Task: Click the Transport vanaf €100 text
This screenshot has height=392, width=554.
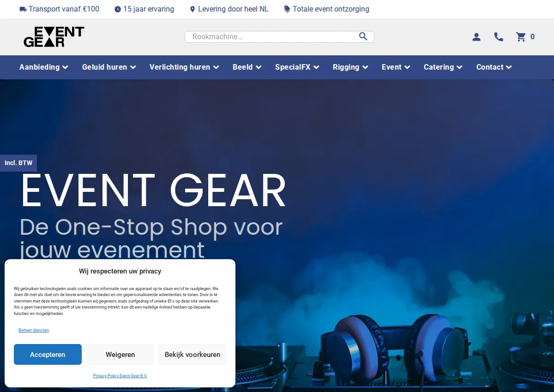Action: pyautogui.click(x=64, y=9)
